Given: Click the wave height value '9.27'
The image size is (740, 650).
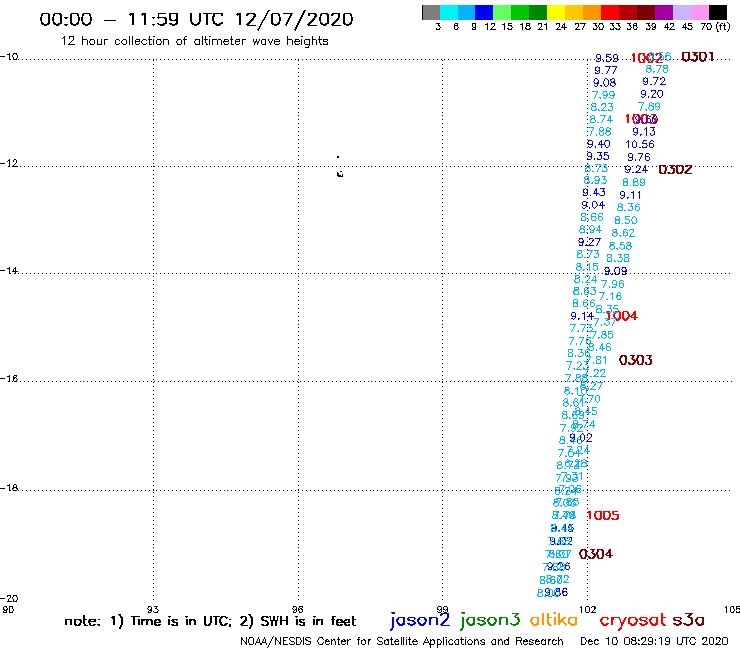Looking at the screenshot, I should pyautogui.click(x=589, y=242).
